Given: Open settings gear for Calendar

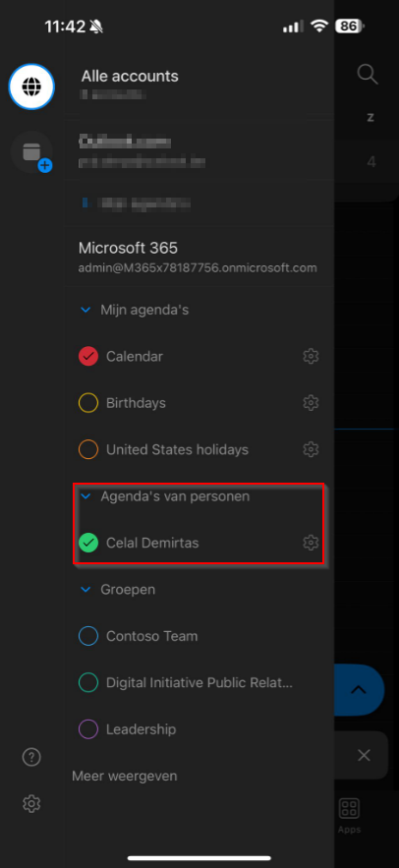Looking at the screenshot, I should (311, 356).
